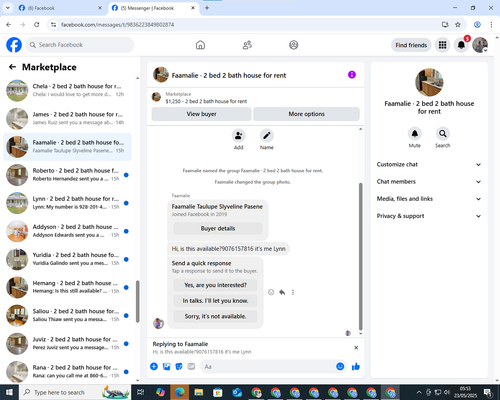Mute this conversation with the bell icon
Screen dimensions: 500x400
coord(414,134)
